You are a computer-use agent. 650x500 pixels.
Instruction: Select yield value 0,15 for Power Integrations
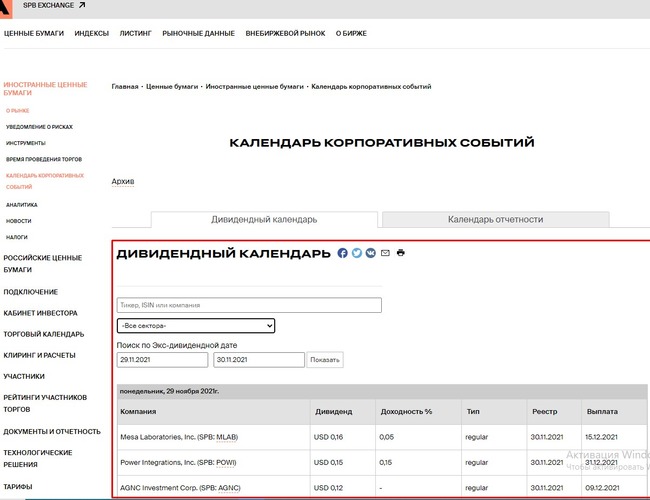click(386, 462)
